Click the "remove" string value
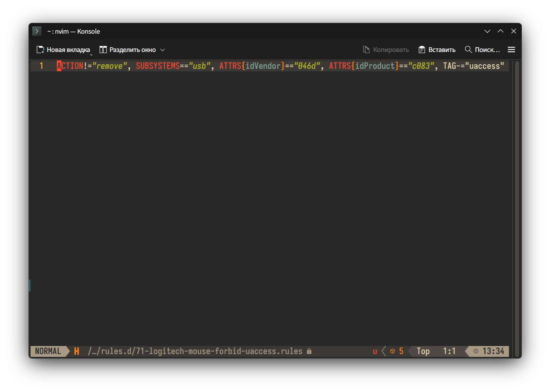The width and height of the screenshot is (550, 392). pyautogui.click(x=110, y=66)
